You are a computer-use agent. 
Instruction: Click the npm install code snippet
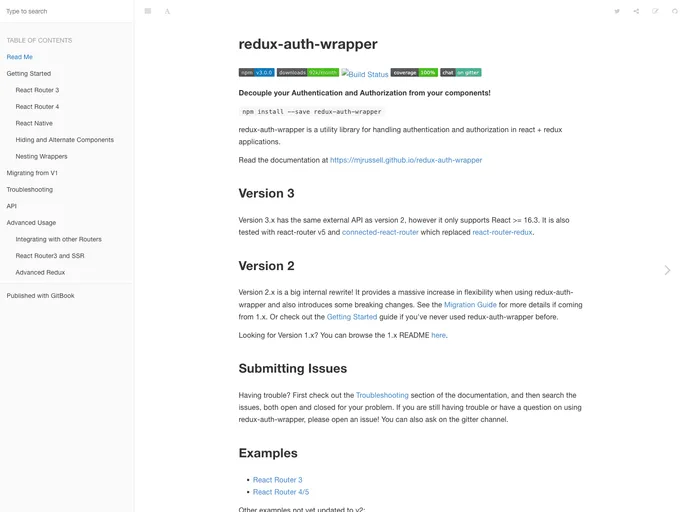click(x=312, y=112)
